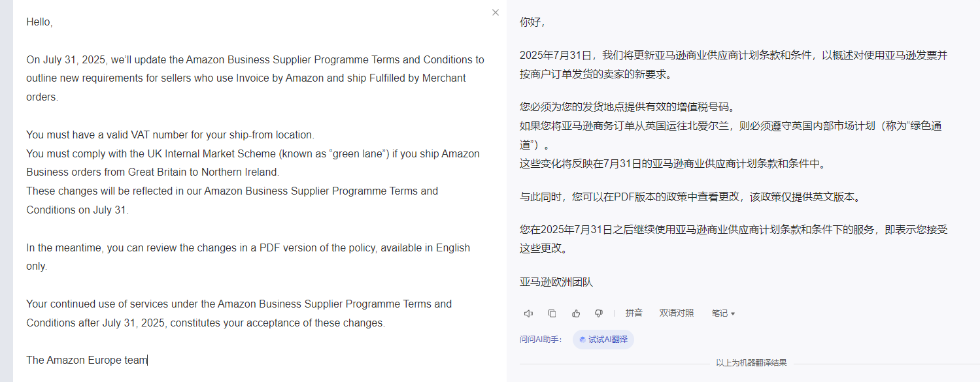Click the arrow next to 笔记
Viewport: 980px width, 382px height.
733,314
